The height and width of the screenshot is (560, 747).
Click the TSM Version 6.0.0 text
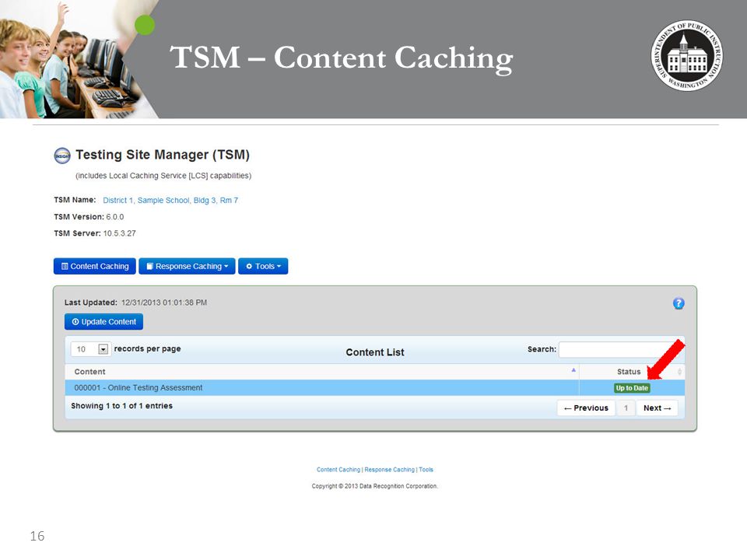point(89,217)
